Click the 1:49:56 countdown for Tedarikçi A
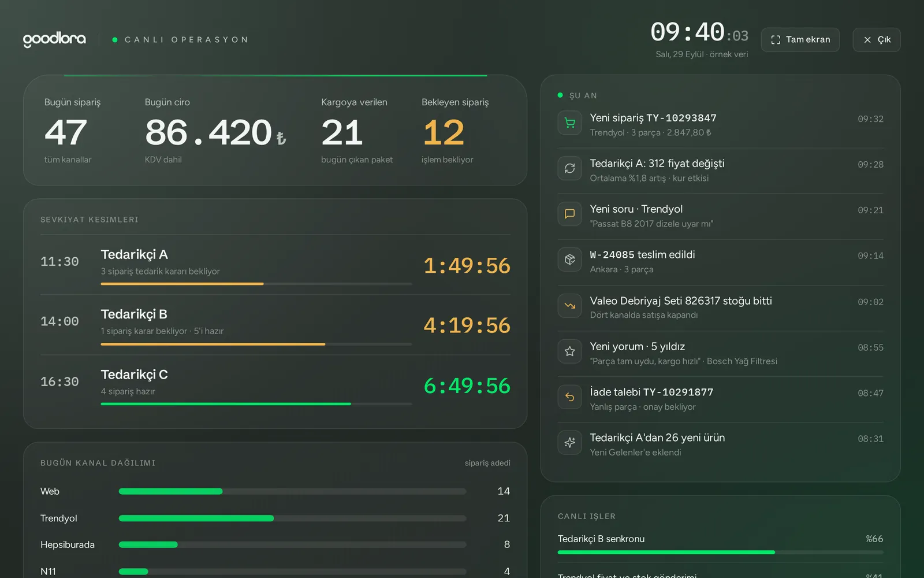 click(467, 265)
